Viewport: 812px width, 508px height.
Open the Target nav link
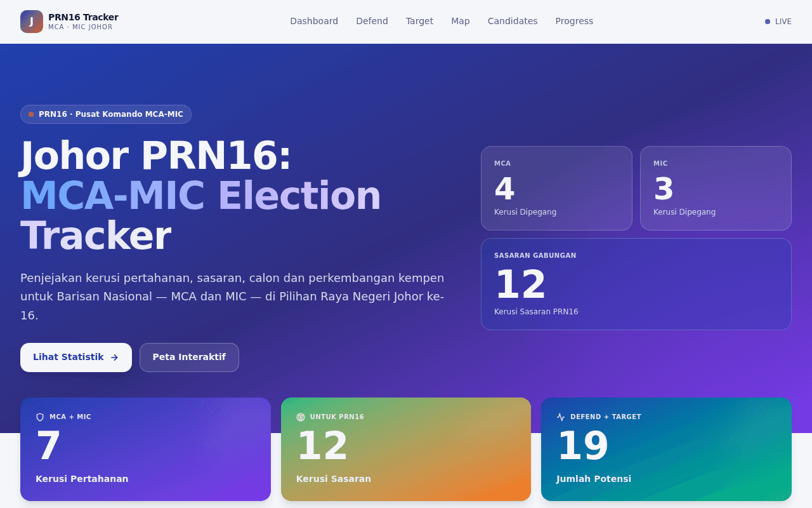click(x=419, y=21)
